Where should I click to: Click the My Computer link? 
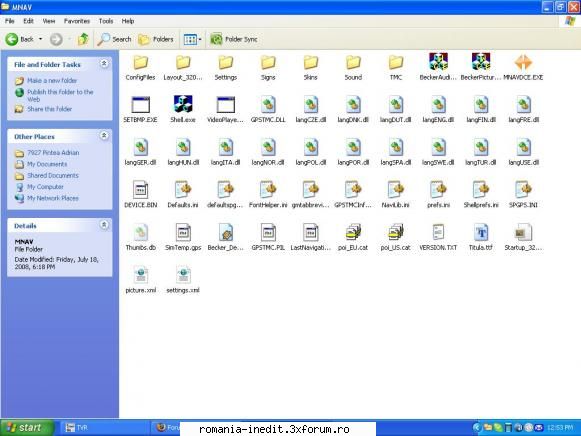pos(45,187)
